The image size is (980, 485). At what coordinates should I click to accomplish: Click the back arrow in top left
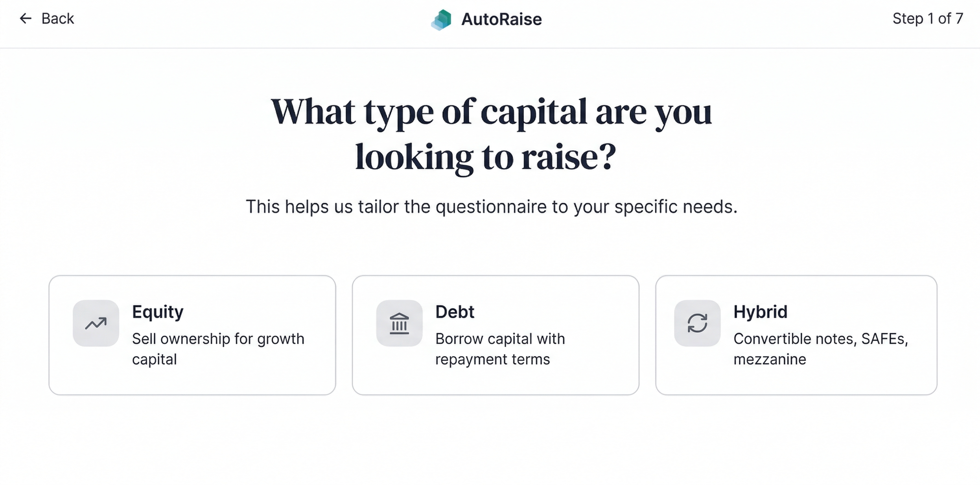[x=25, y=18]
